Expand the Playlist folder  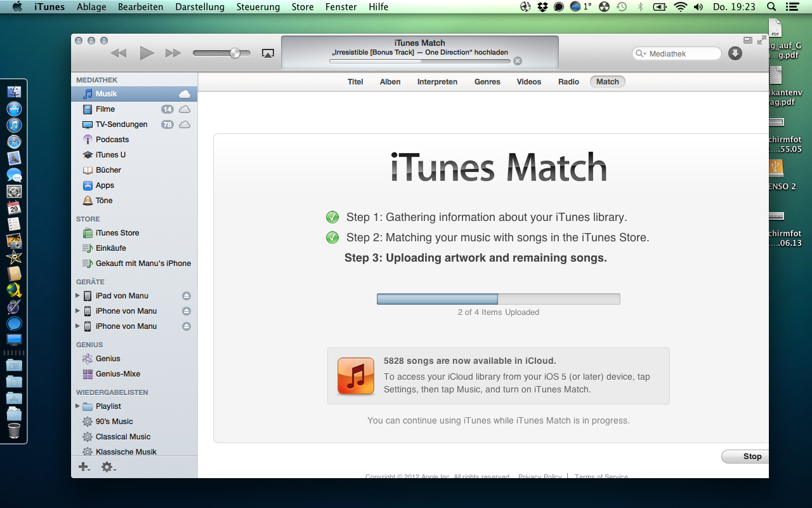[x=78, y=406]
